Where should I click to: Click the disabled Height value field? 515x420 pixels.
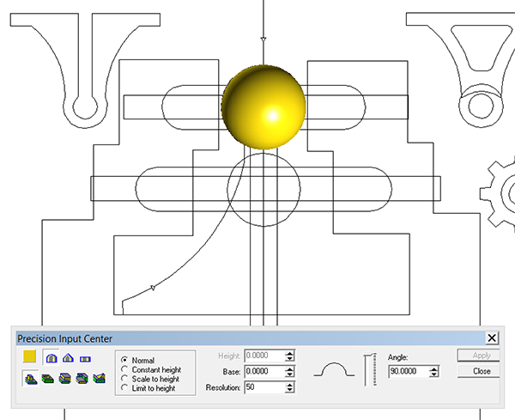pyautogui.click(x=264, y=356)
